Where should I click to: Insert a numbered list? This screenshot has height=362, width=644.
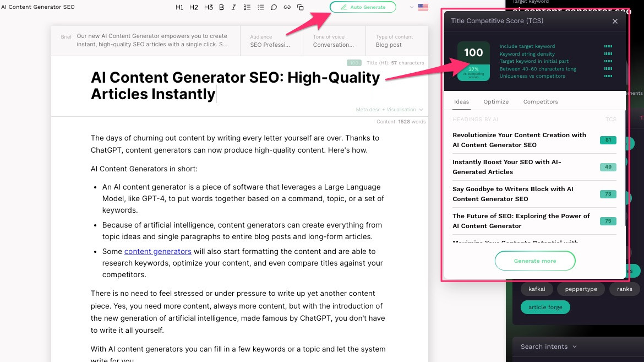point(247,7)
